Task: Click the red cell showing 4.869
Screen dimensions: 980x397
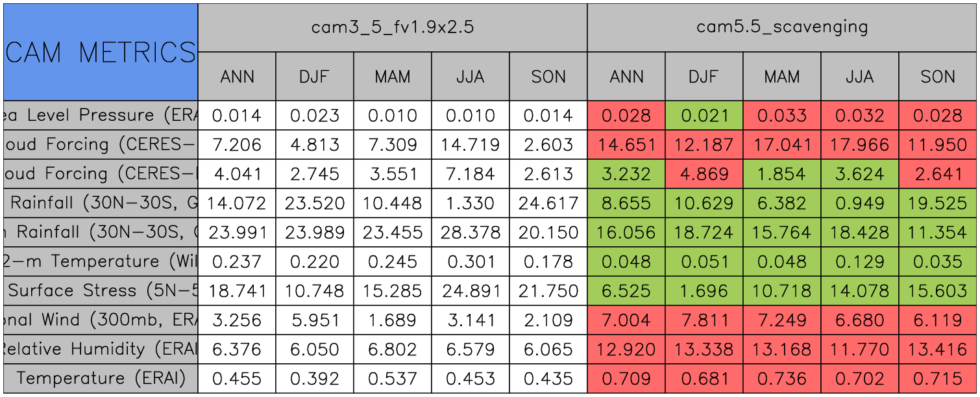Action: [x=704, y=174]
